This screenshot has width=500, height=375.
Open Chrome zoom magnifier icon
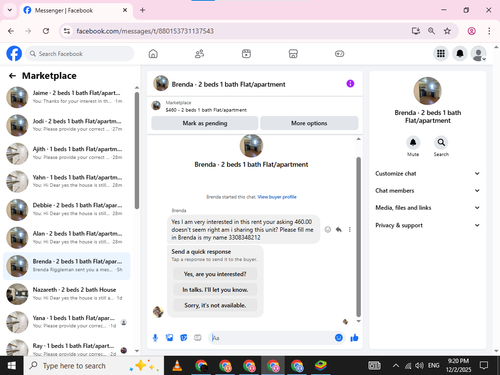[431, 31]
